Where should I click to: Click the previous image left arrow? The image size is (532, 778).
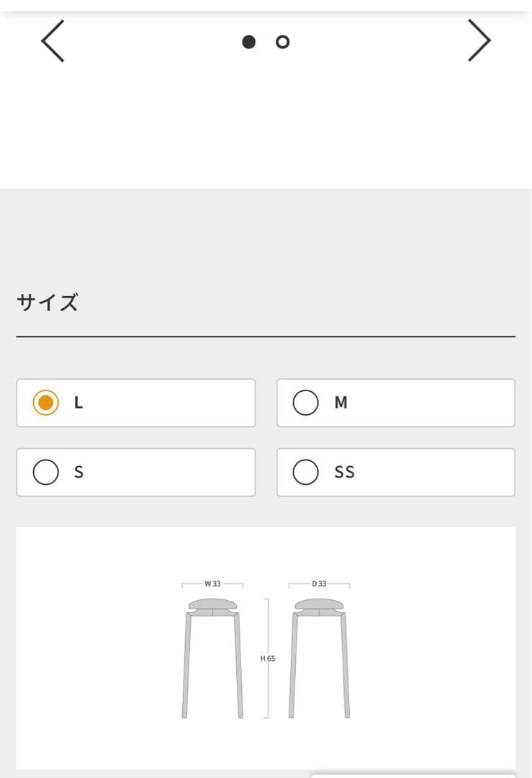[53, 41]
